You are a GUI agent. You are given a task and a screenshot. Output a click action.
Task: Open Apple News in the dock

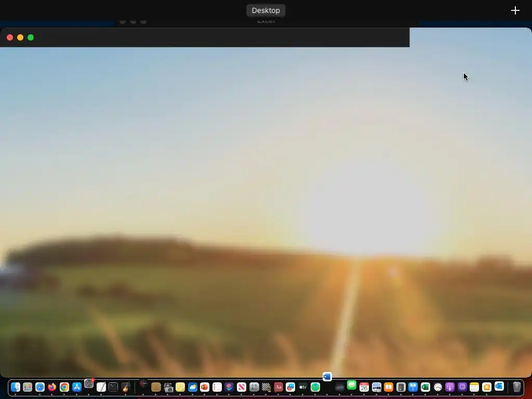[241, 387]
